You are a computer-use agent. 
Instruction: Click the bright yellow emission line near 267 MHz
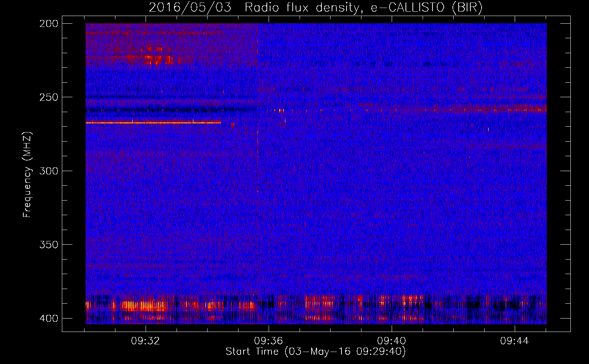click(153, 123)
